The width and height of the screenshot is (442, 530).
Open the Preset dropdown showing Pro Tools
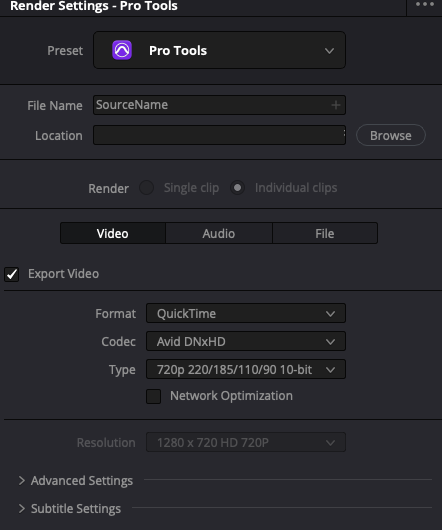point(219,50)
